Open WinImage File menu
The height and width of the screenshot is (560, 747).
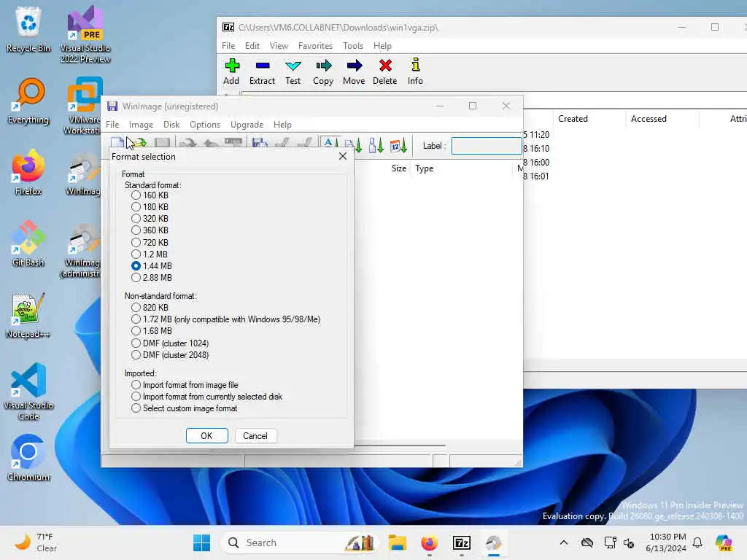(112, 125)
